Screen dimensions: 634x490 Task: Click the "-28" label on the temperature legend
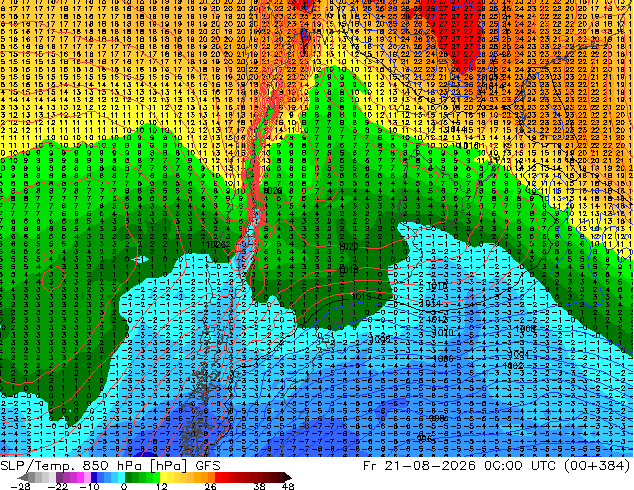20,486
